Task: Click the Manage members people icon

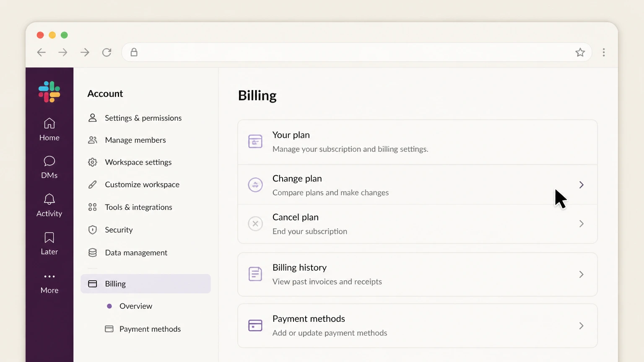Action: tap(93, 140)
